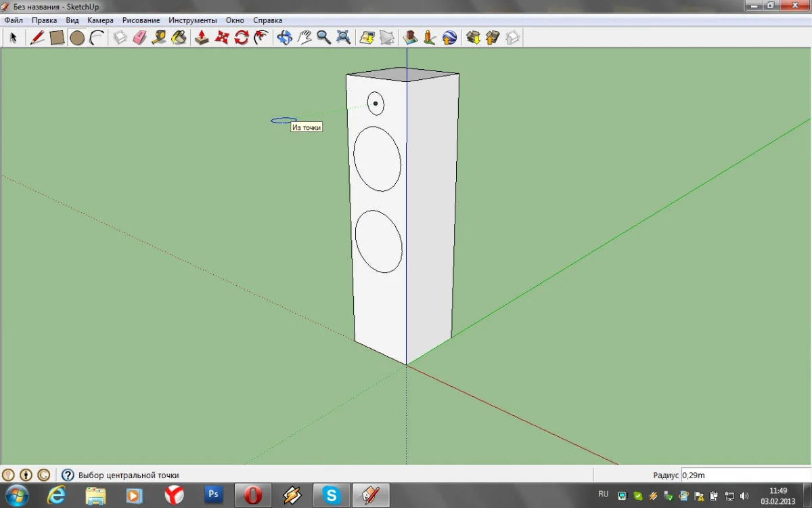
Task: Switch to Opera on taskbar
Action: pos(253,495)
